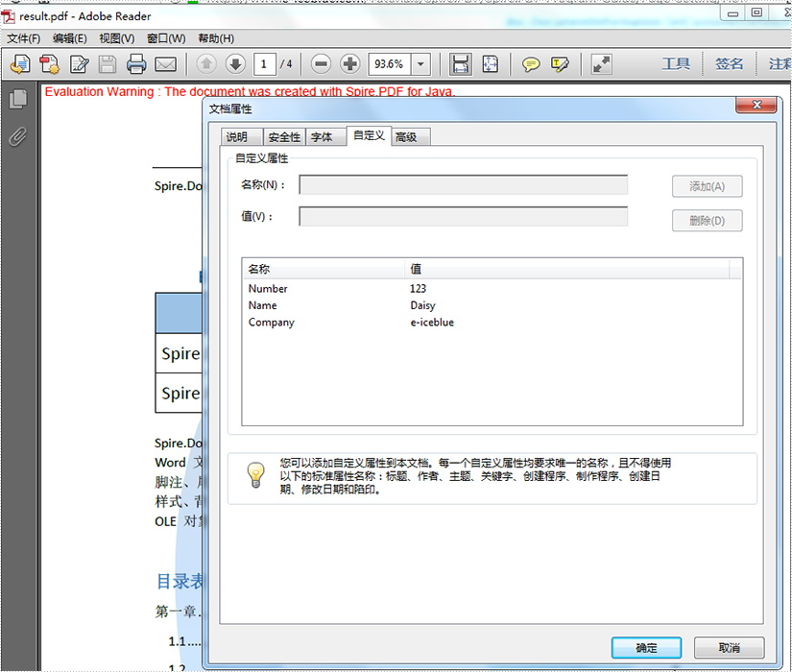Click the value Daisy
Image resolution: width=792 pixels, height=672 pixels.
422,305
